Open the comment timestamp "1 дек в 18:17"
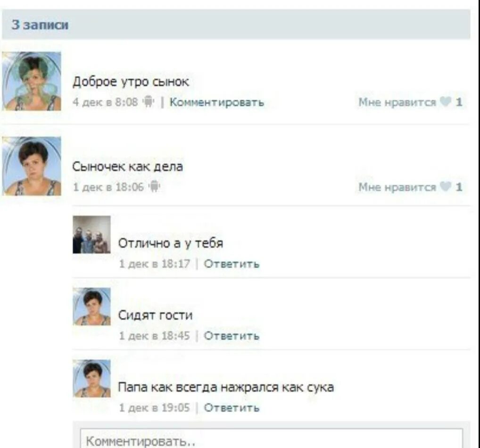Screen dimensions: 480x448 point(154,264)
